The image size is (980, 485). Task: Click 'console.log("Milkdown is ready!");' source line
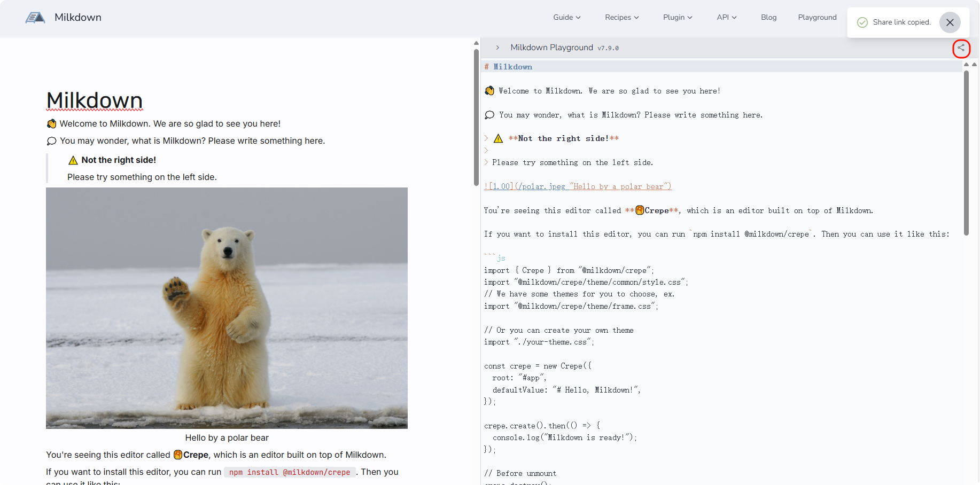pos(565,437)
